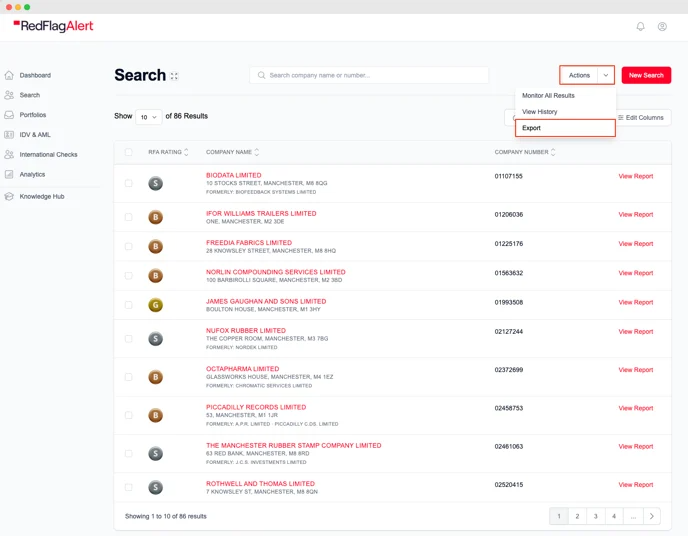Tick the checkbox for Biodata Limited

pyautogui.click(x=129, y=183)
